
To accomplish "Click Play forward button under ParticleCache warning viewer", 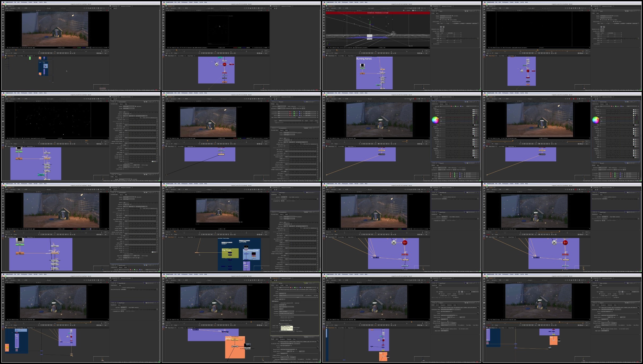I will pos(379,53).
